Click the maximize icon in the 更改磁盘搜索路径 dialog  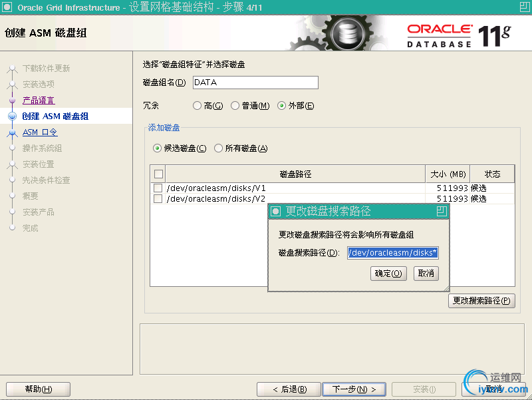(442, 211)
